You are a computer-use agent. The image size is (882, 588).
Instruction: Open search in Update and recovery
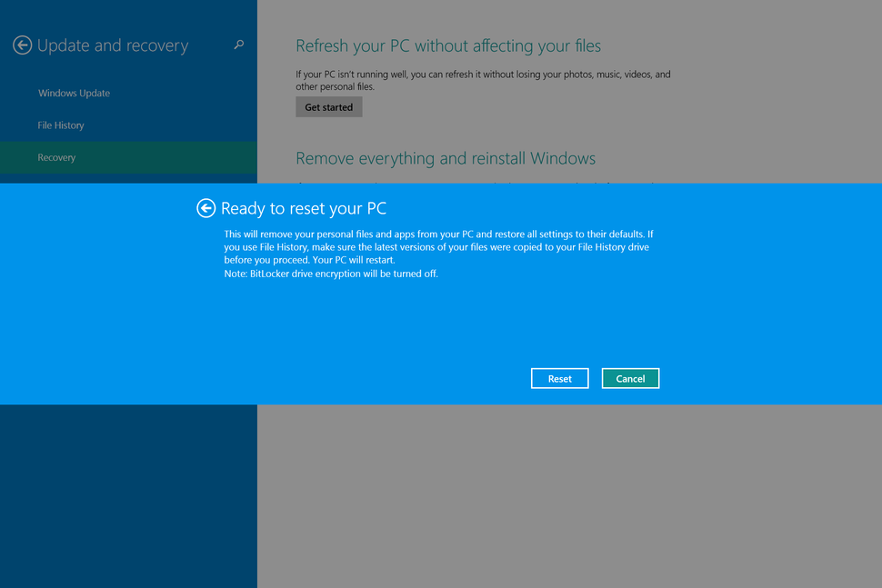(x=238, y=45)
